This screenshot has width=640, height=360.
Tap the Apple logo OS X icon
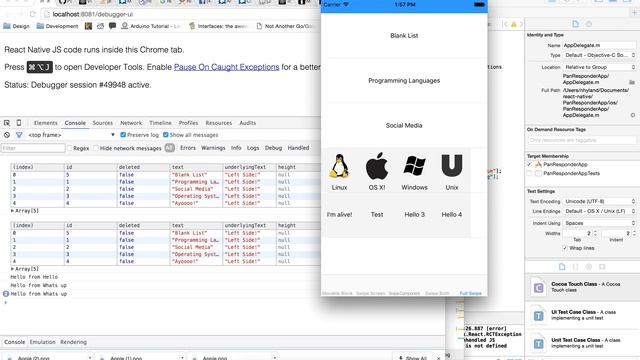click(377, 166)
